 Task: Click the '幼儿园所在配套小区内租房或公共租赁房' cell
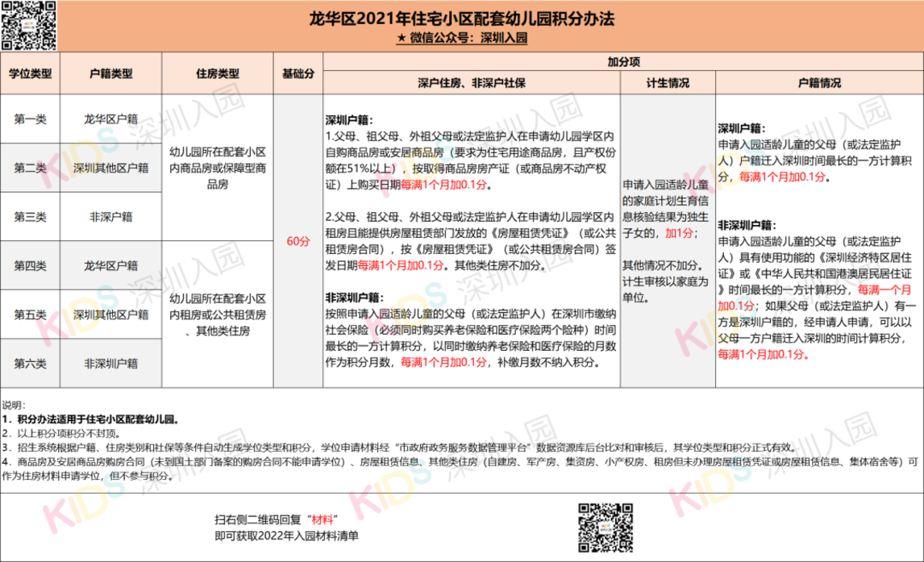pos(218,314)
